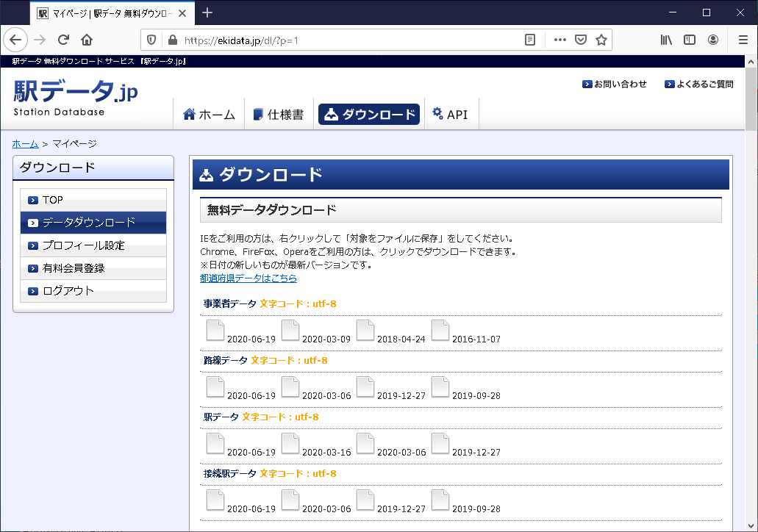758x532 pixels.
Task: Download the 事業者データ file dated 2020-06-19
Action: (x=215, y=331)
